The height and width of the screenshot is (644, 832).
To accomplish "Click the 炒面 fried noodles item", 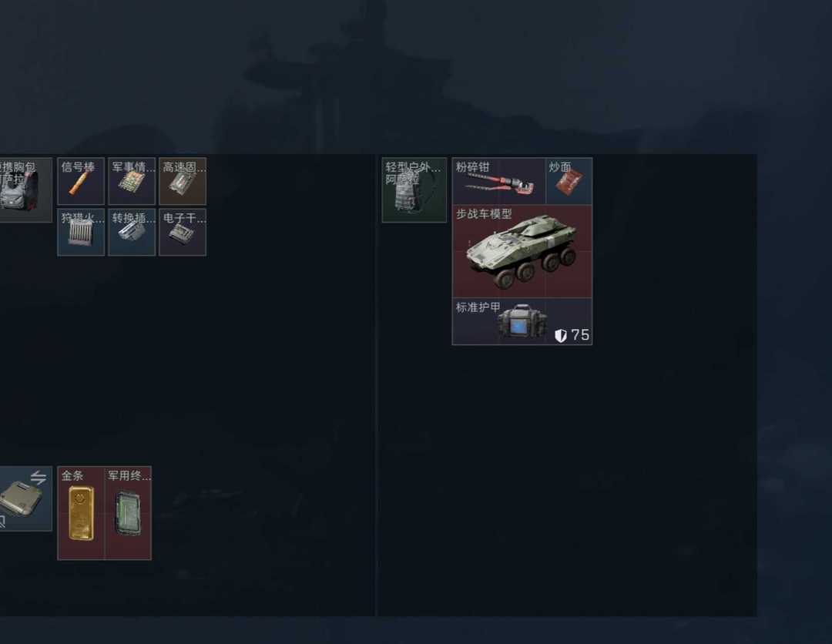I will point(569,181).
